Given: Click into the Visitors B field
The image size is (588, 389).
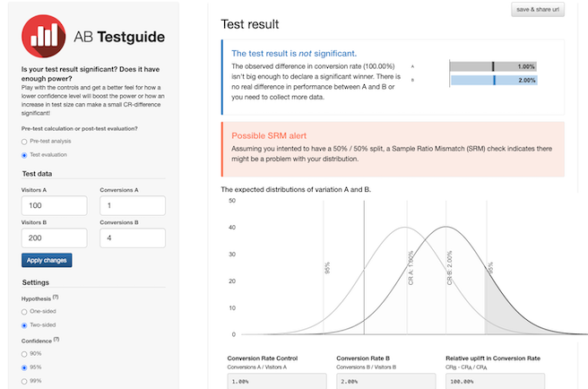Looking at the screenshot, I should click(54, 238).
